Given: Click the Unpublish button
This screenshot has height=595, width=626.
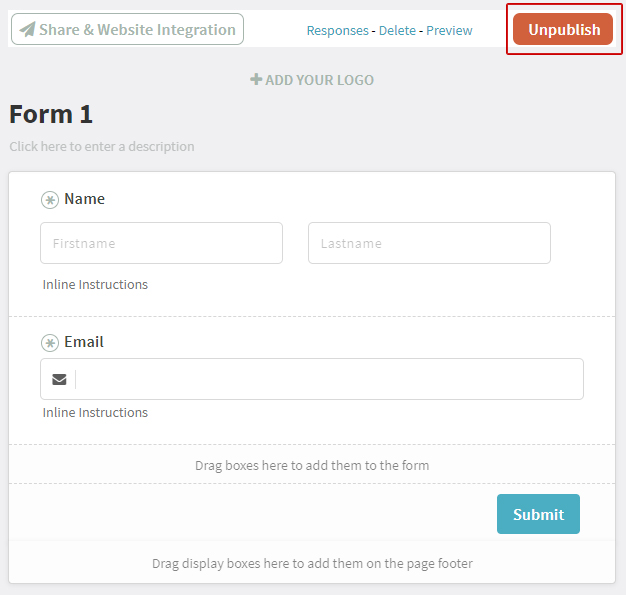Looking at the screenshot, I should coord(563,29).
